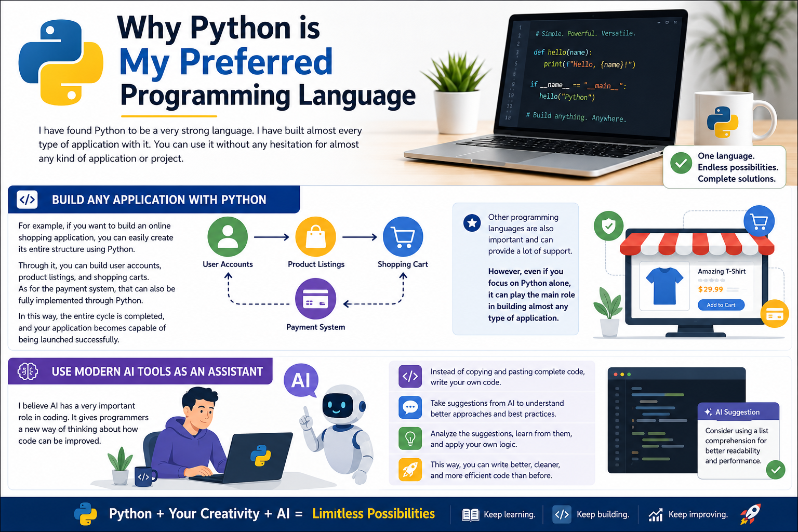
Task: Click the green checkmark beside 'One language.'
Action: 681,163
